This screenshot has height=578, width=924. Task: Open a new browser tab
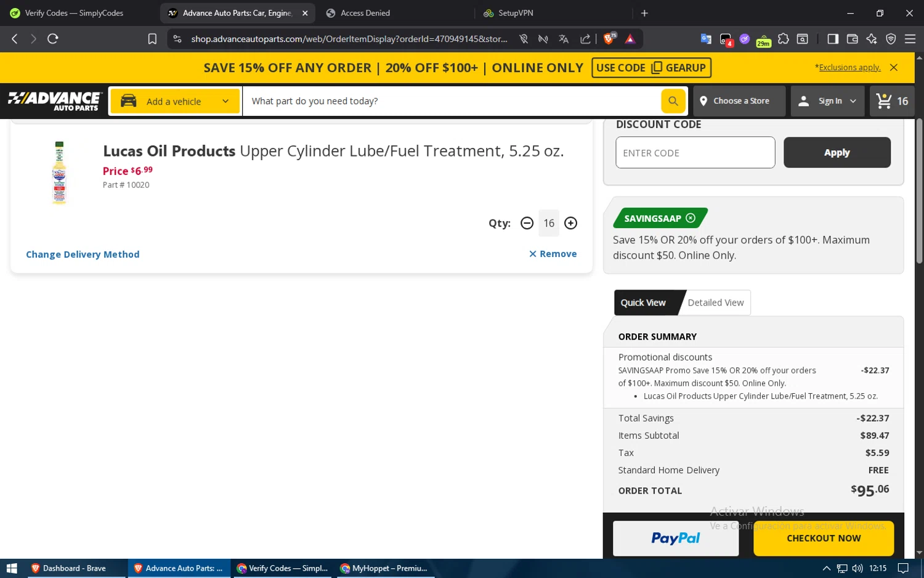click(x=644, y=13)
